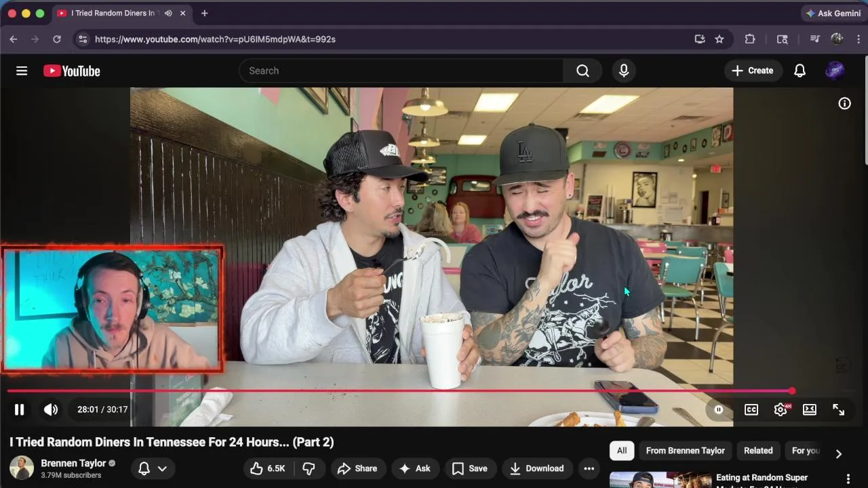868x488 pixels.
Task: Open Brennen Taylor channel avatar
Action: click(22, 468)
